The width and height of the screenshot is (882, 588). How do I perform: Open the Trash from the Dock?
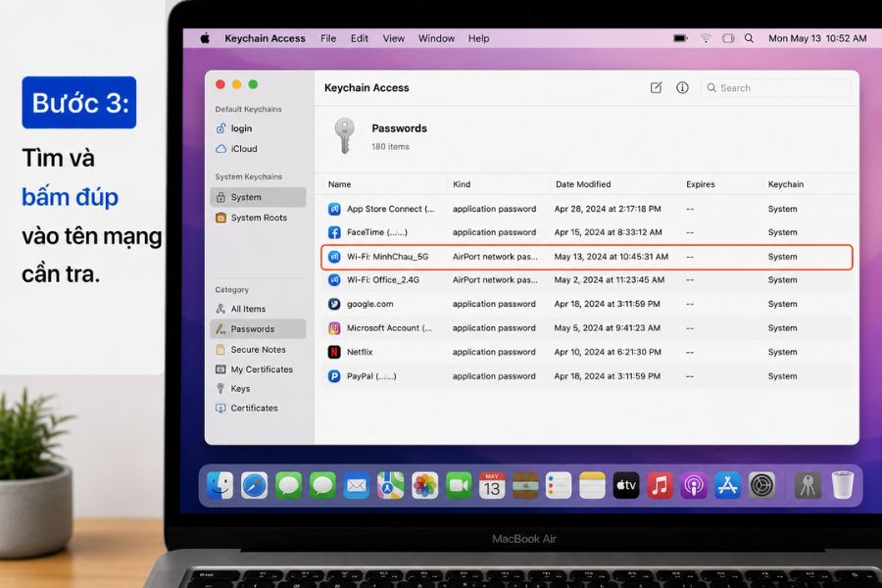point(842,486)
